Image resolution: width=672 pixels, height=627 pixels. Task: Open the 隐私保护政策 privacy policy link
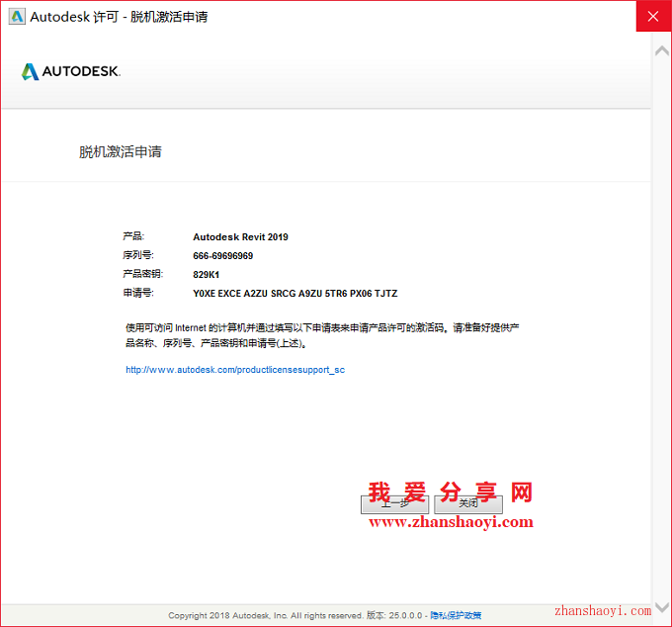[456, 615]
